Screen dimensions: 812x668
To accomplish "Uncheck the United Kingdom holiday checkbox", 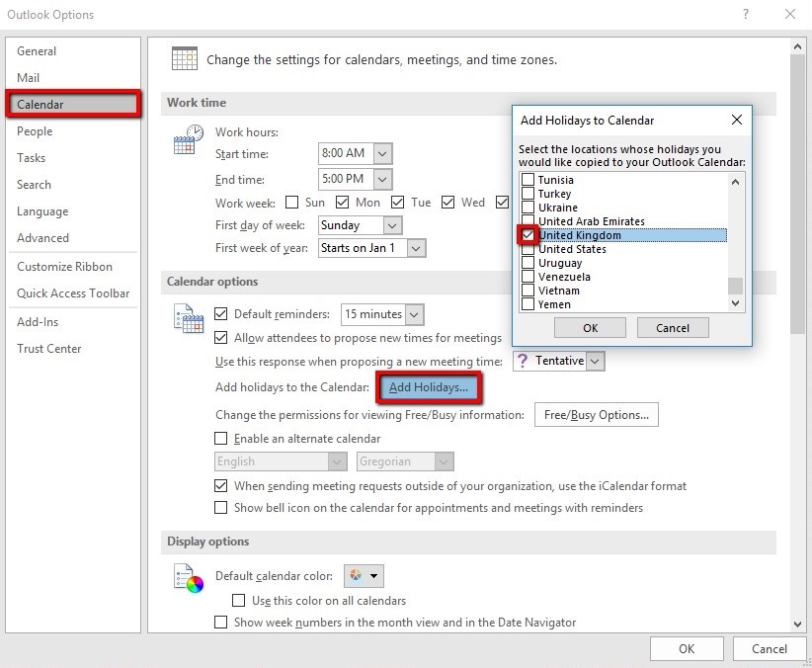I will tap(528, 235).
